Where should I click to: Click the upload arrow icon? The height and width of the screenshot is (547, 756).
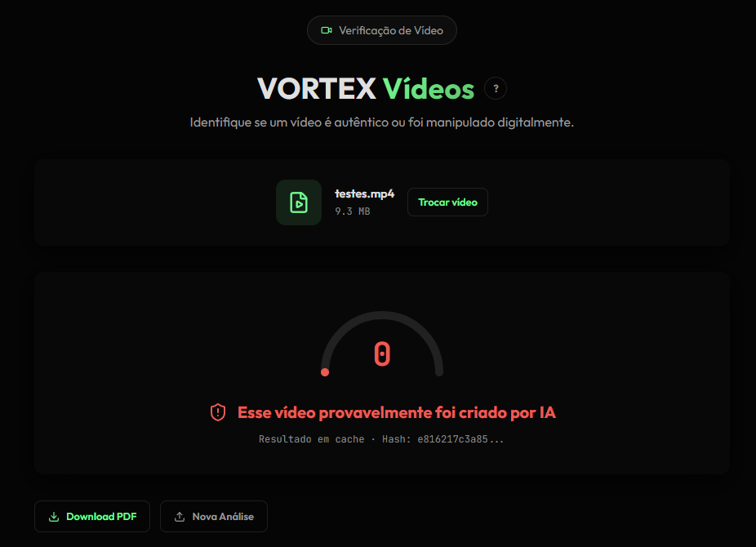180,517
